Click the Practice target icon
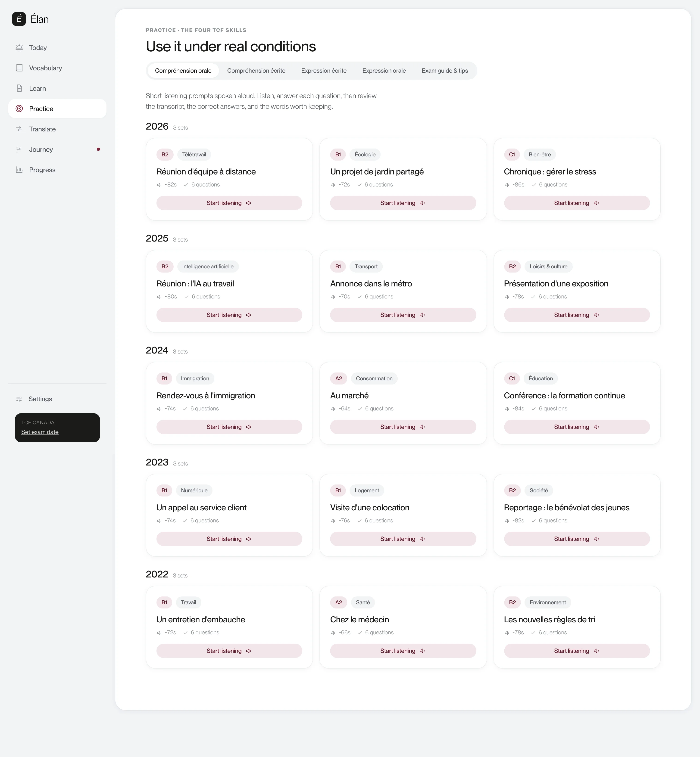 click(19, 109)
